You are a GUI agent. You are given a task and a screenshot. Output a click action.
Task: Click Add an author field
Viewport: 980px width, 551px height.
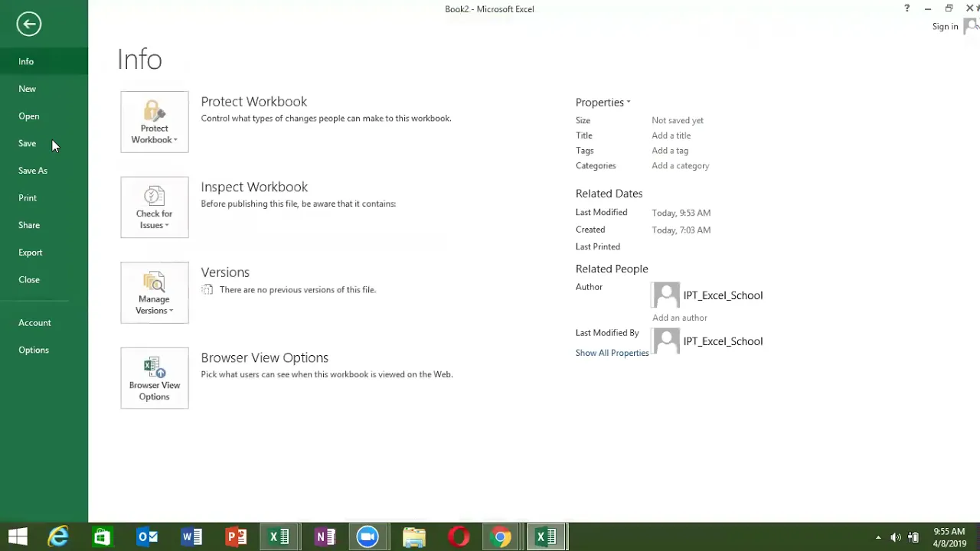[x=680, y=318]
